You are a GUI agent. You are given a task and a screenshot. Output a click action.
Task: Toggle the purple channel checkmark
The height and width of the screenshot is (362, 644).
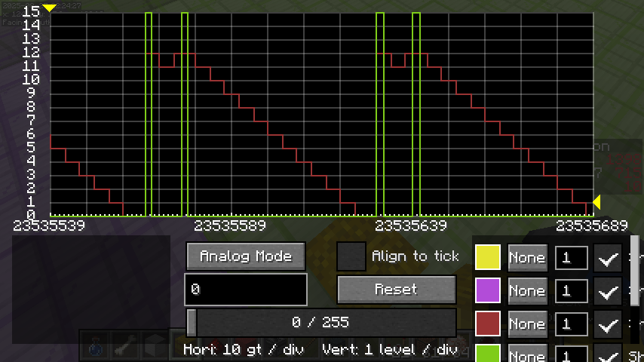tap(608, 291)
